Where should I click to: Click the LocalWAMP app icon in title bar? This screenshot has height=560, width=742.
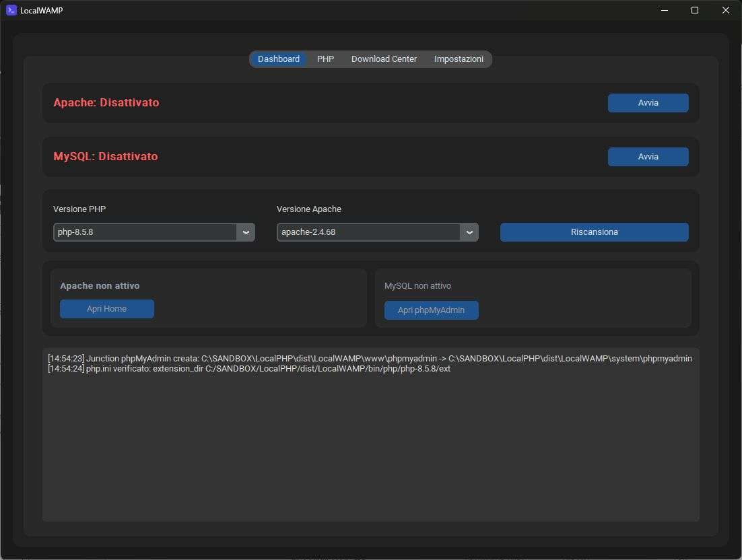click(x=11, y=10)
